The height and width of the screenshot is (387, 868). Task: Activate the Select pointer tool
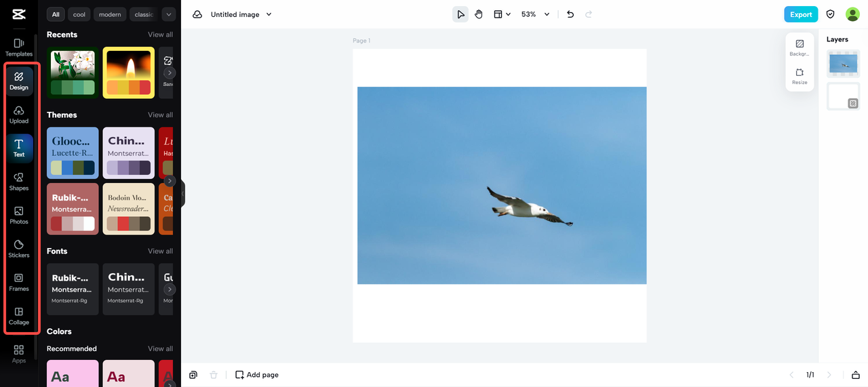pos(460,14)
